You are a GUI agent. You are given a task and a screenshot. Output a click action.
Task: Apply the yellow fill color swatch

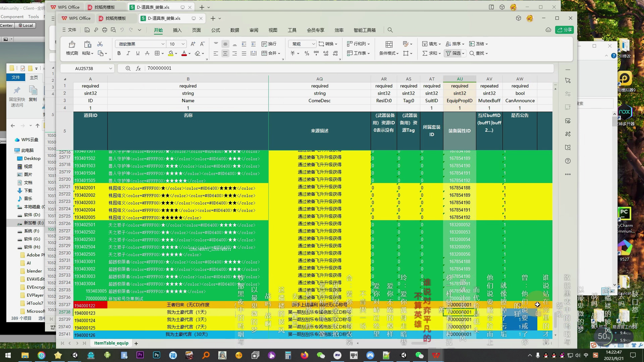pyautogui.click(x=171, y=53)
